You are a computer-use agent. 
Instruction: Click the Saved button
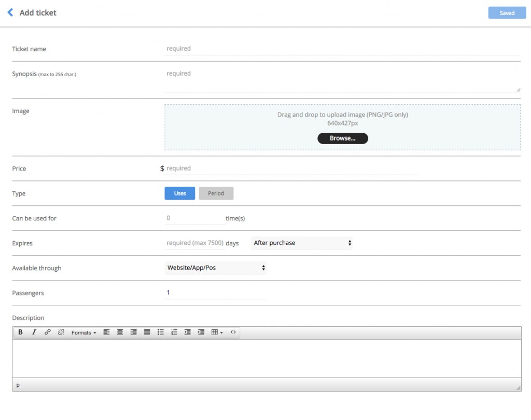[x=507, y=12]
